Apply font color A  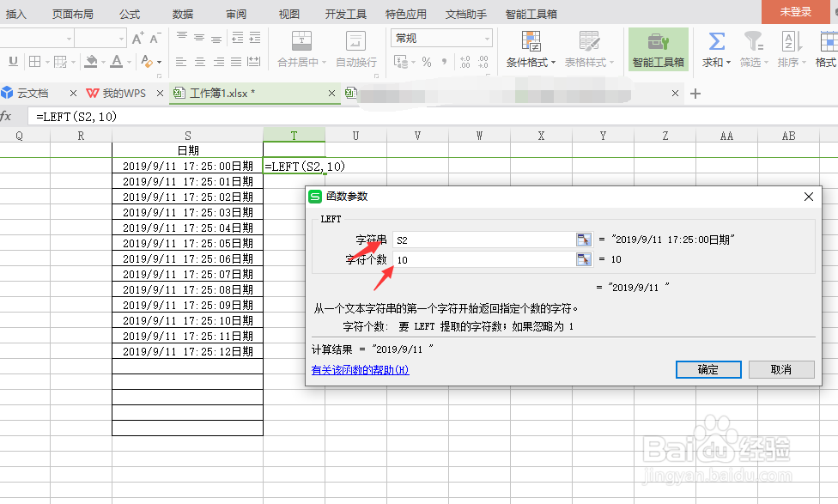click(x=117, y=62)
